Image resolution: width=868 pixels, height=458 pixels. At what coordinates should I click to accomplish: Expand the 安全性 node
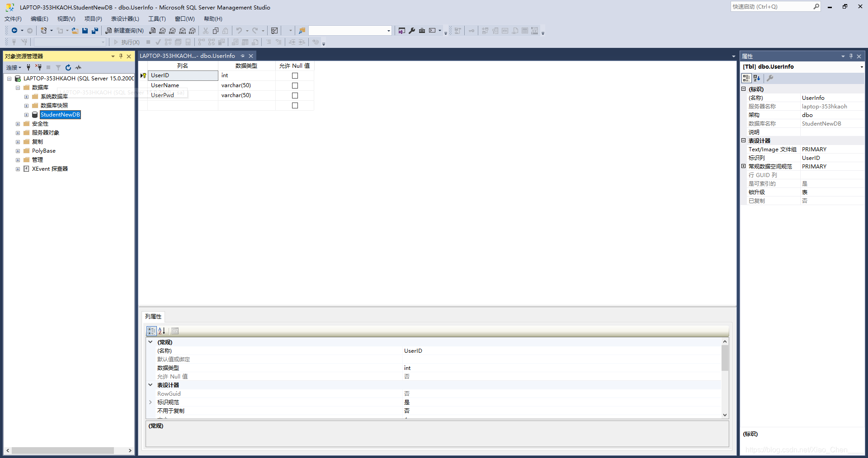point(18,124)
